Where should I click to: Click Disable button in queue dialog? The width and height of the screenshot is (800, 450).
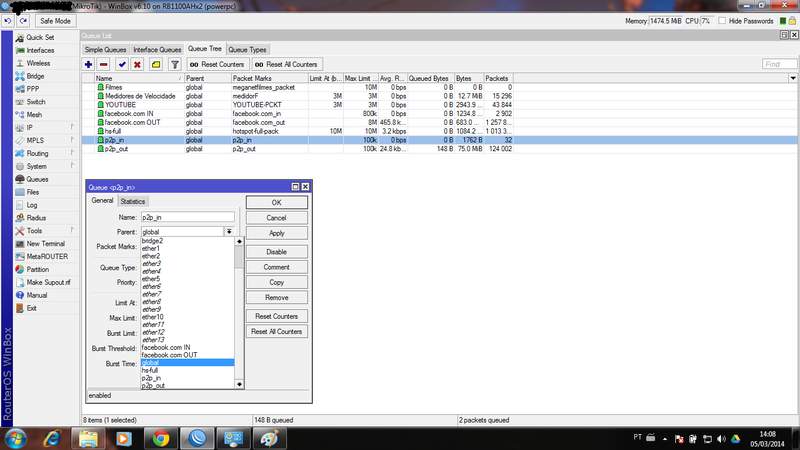click(x=277, y=252)
